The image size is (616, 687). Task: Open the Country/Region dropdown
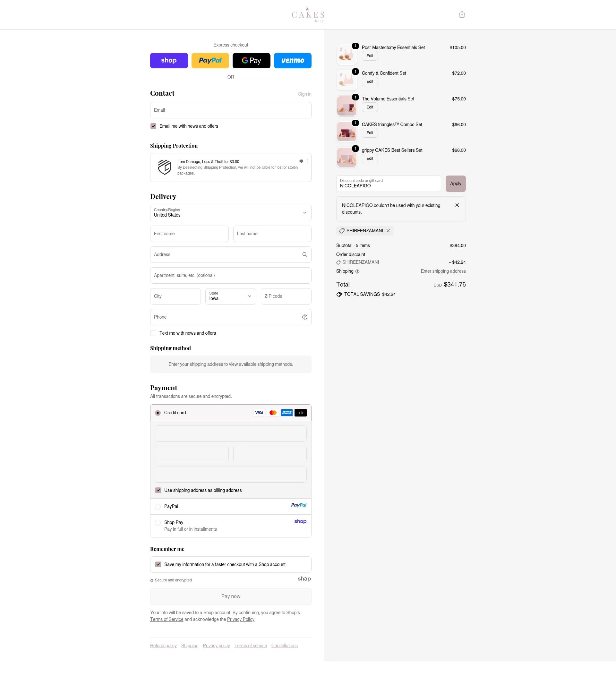[231, 213]
